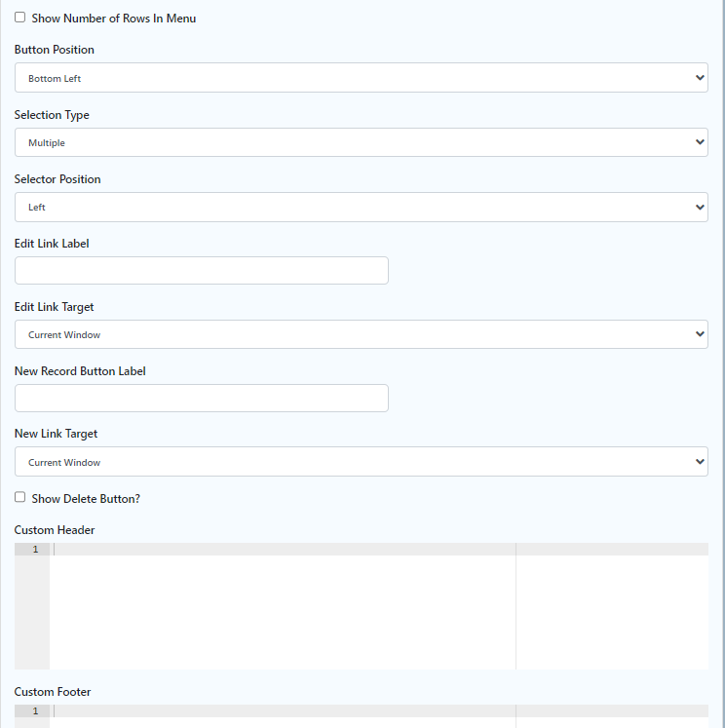Screen dimensions: 725x728
Task: Tick the Show Delete Button? checkbox
Action: (x=20, y=497)
